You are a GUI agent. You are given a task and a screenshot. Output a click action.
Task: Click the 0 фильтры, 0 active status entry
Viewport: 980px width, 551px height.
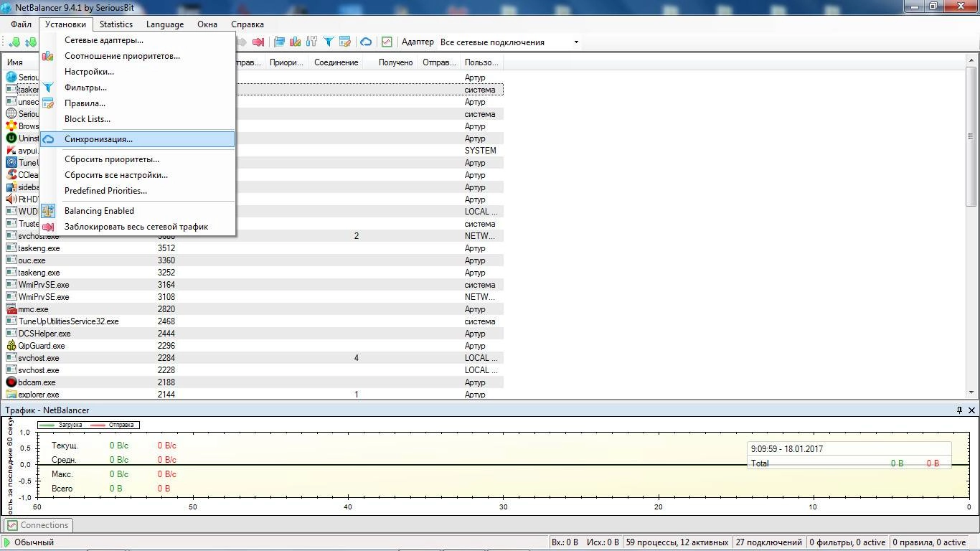pyautogui.click(x=847, y=542)
